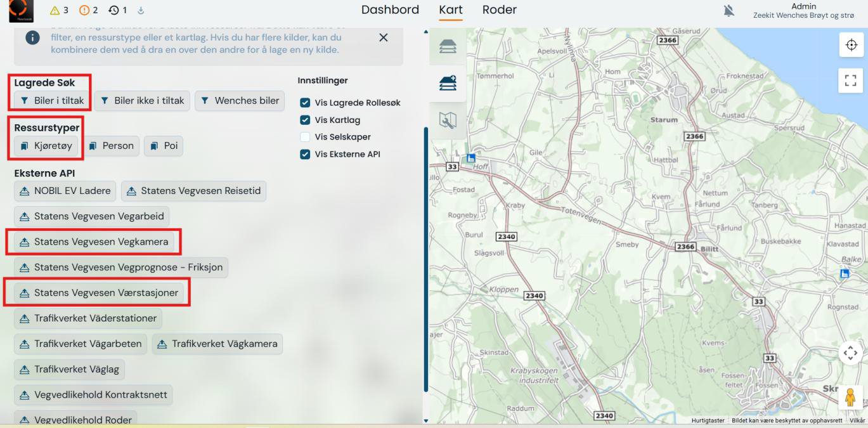Uncheck Vis Lagrede Rollesøk checkbox
This screenshot has height=428, width=868.
(x=306, y=103)
